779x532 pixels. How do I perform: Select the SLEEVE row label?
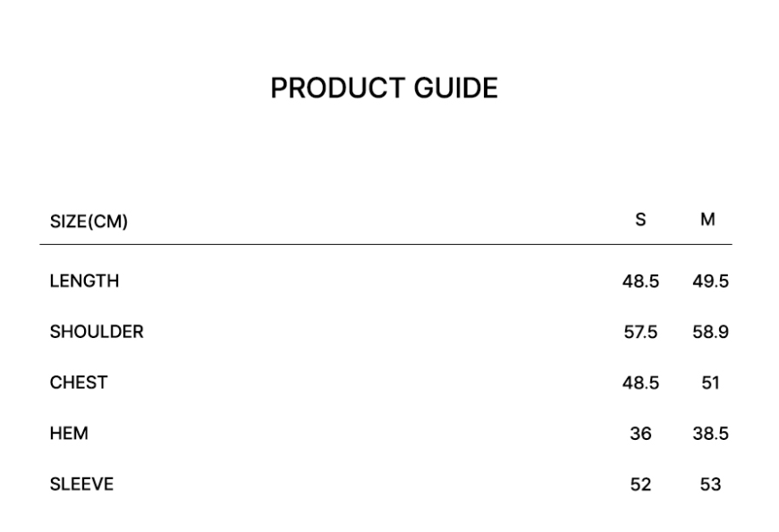[x=81, y=485]
